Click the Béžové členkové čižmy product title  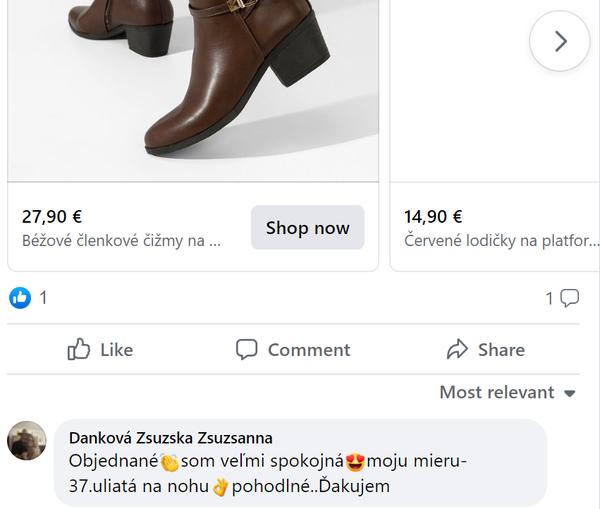click(121, 241)
